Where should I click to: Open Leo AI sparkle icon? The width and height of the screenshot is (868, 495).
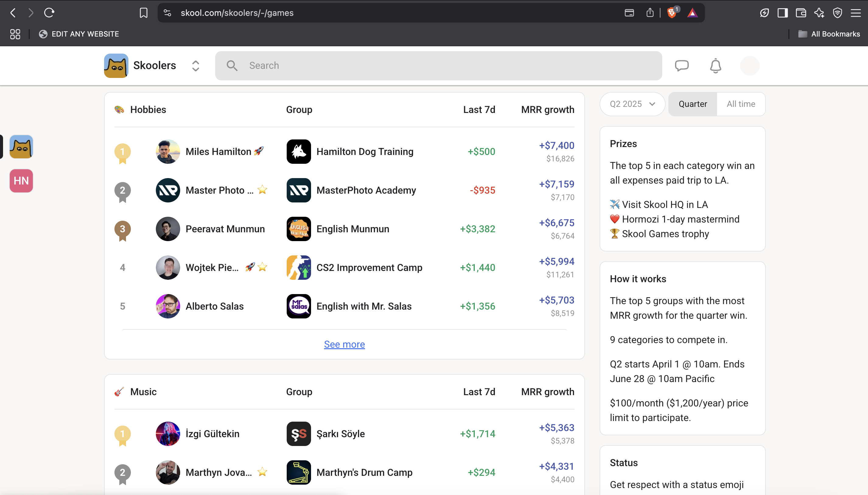(819, 13)
